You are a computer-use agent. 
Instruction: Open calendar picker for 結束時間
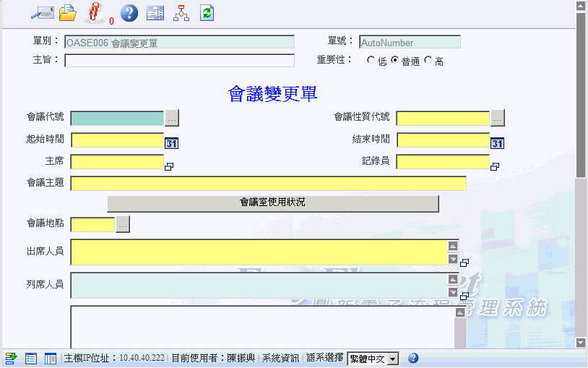[x=498, y=143]
